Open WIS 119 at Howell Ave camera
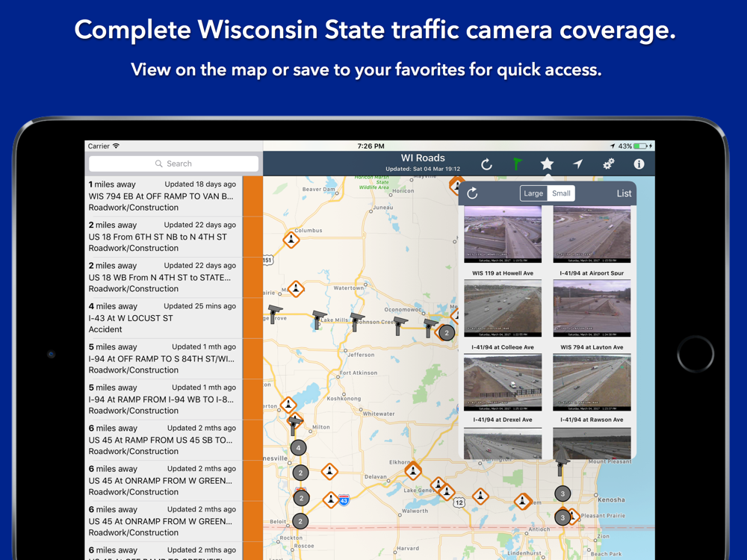This screenshot has width=747, height=560. (503, 308)
